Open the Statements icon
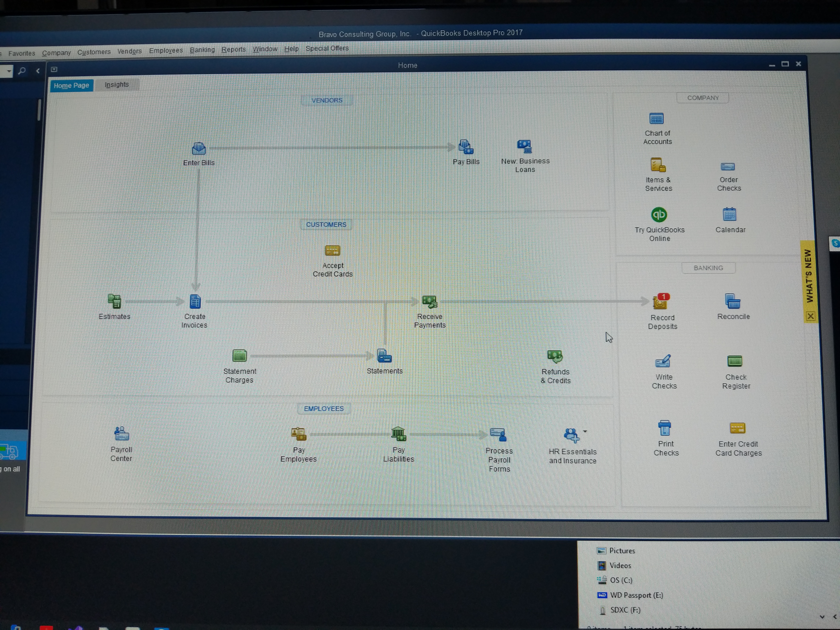This screenshot has width=840, height=630. click(384, 356)
